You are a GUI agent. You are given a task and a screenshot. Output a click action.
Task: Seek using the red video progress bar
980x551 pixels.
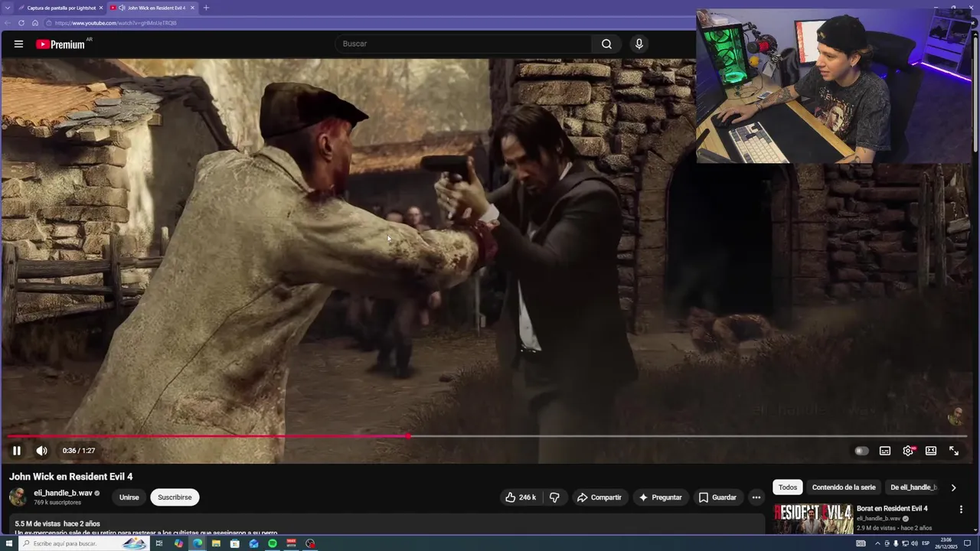208,436
